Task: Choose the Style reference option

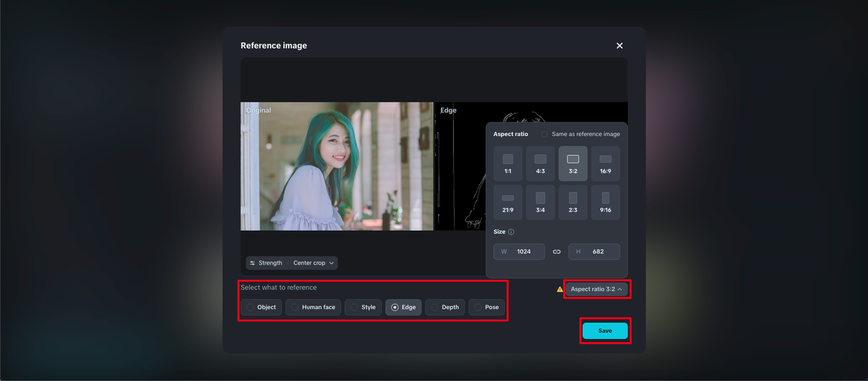Action: point(363,307)
